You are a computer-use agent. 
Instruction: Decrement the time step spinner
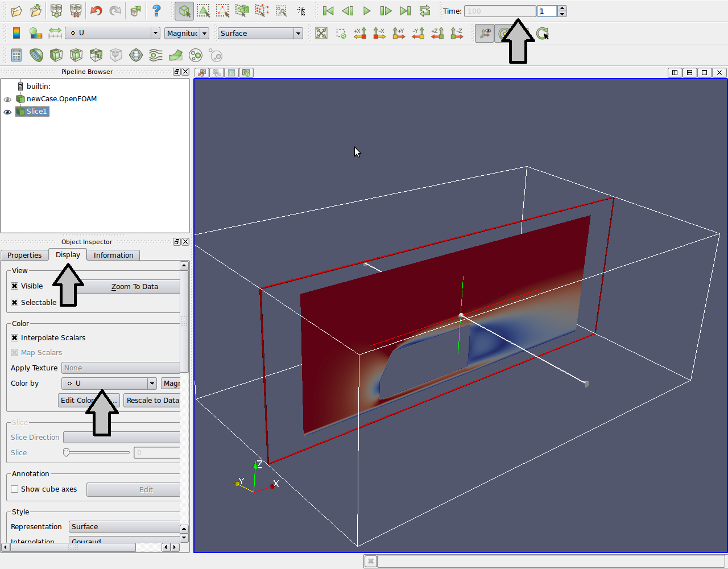tap(562, 14)
